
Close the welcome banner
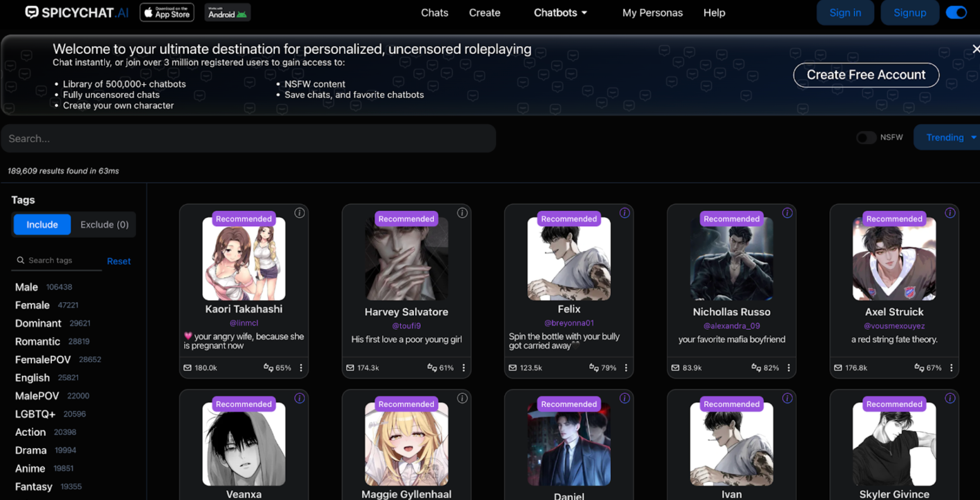click(x=976, y=49)
